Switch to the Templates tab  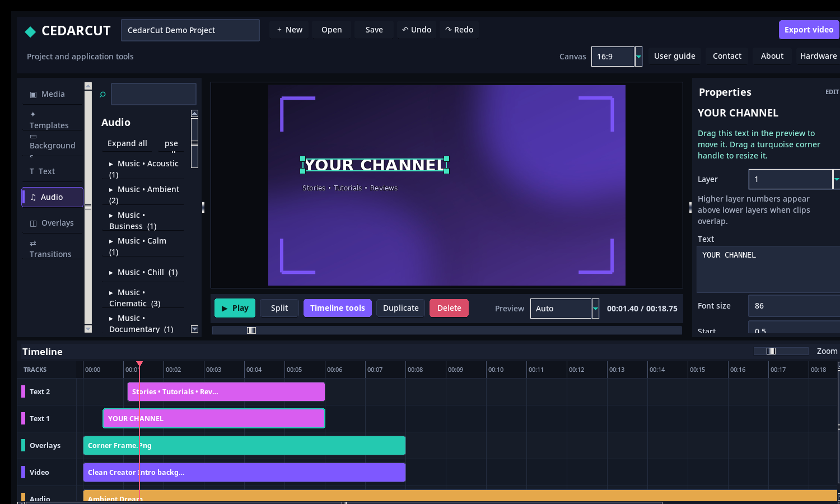coord(53,120)
